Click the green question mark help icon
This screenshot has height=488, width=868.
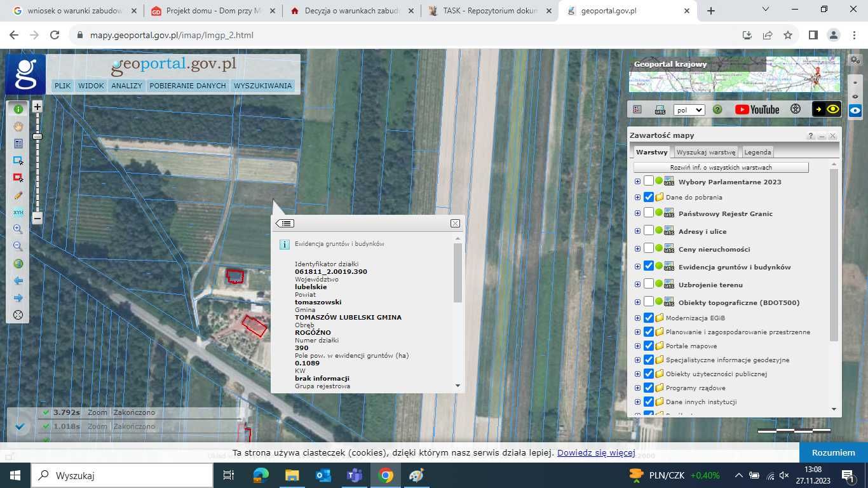pos(717,109)
